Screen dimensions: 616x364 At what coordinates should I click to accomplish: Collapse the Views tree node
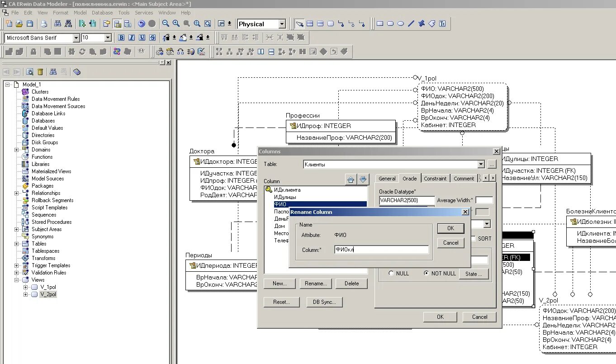pyautogui.click(x=17, y=280)
